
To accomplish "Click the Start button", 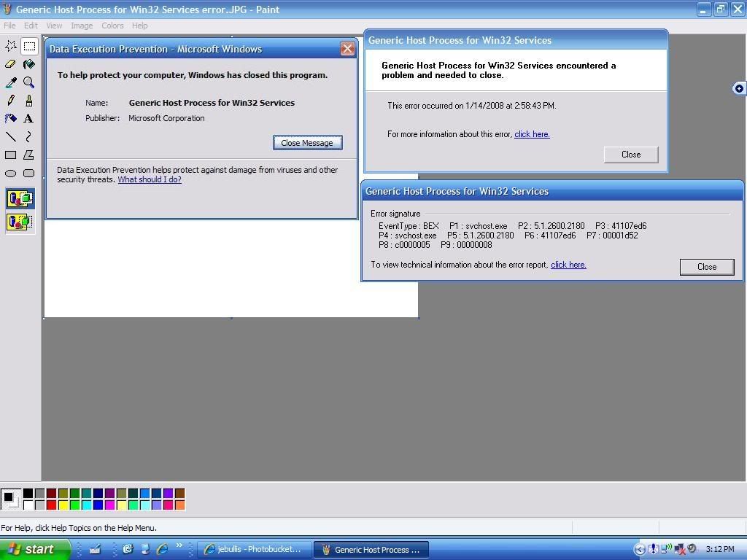I will point(34,550).
